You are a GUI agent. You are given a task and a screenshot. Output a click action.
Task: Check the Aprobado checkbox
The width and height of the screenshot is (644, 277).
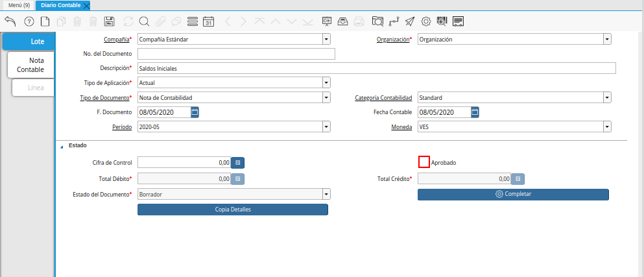pos(424,162)
